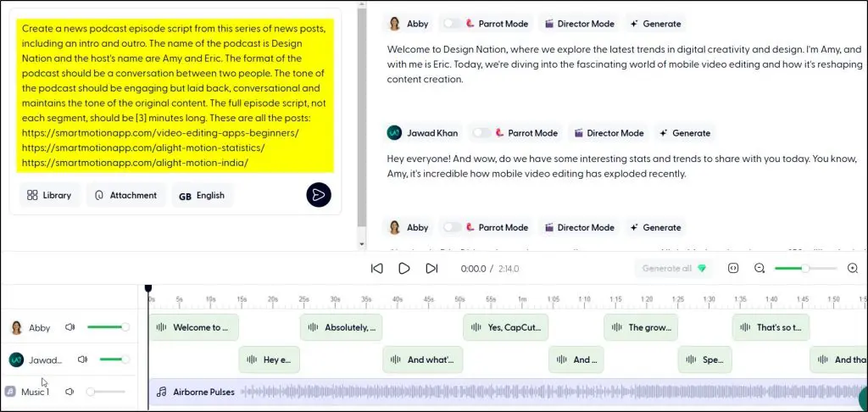Enable Parrot Mode for Jawad Khan segment
Viewport: 868px width, 412px height.
481,133
